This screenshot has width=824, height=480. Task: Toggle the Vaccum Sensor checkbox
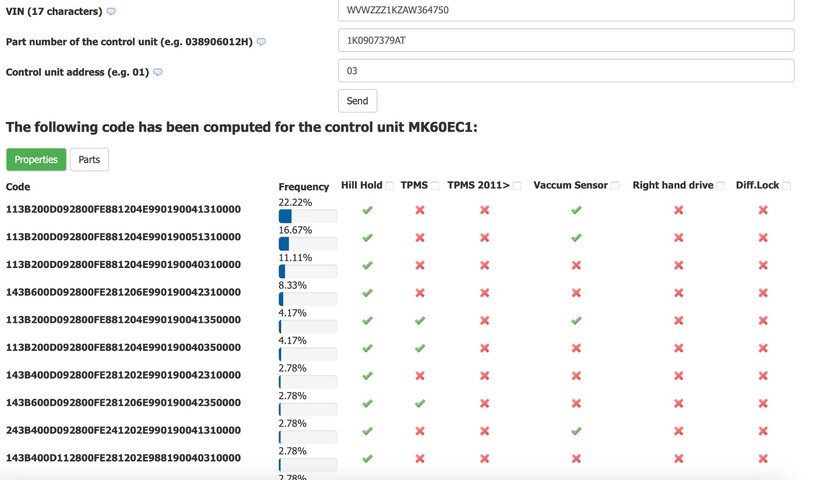(x=615, y=186)
